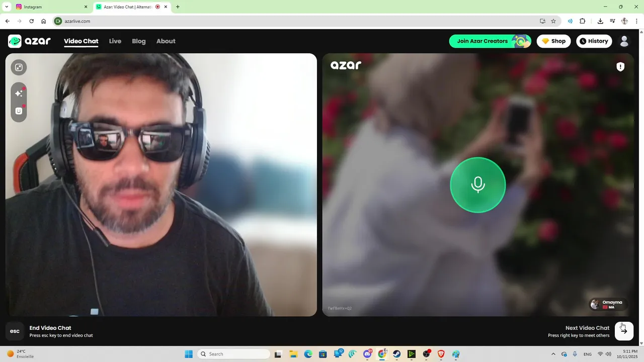
Task: Open the media controls icon
Action: click(612, 21)
